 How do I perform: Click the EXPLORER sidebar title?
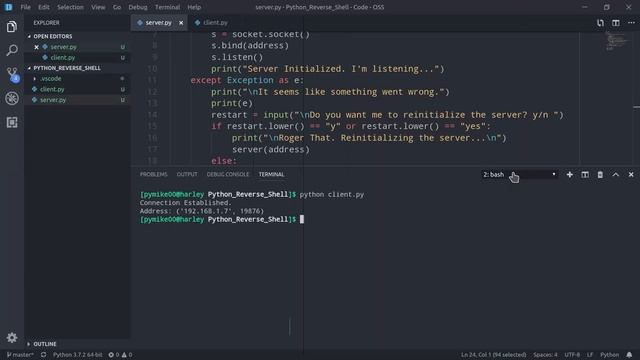[x=47, y=23]
